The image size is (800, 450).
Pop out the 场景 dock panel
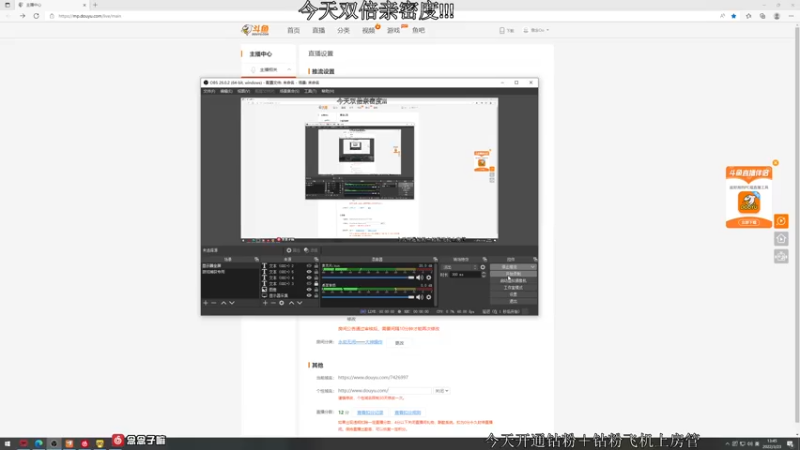(x=256, y=259)
